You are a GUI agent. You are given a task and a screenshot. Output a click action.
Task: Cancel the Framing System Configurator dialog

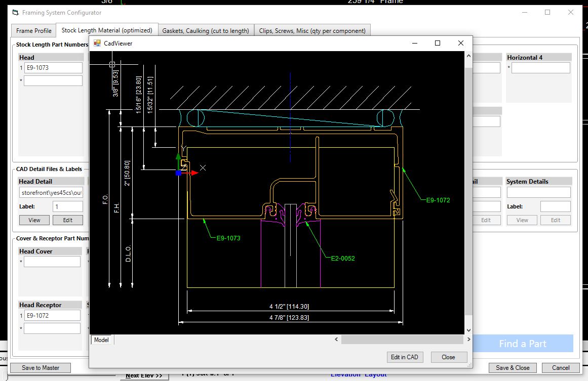point(561,368)
